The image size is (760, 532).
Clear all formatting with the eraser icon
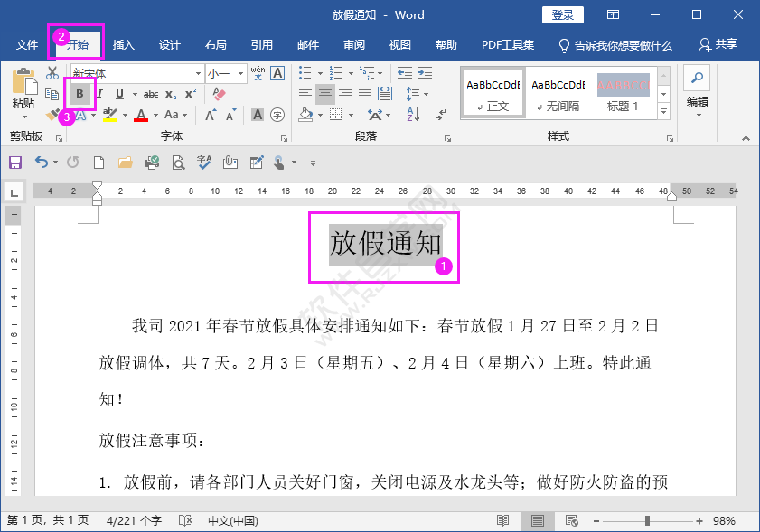pos(218,93)
